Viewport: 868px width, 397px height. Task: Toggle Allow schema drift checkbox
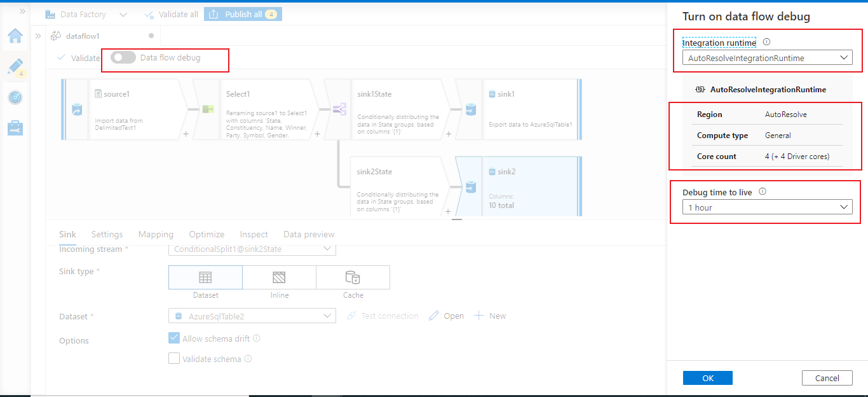point(174,338)
